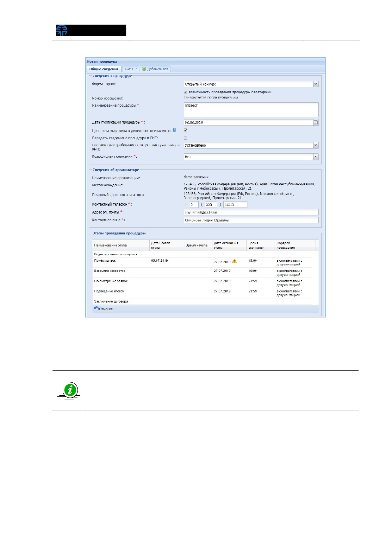Toggle lot price in monetary equivalent checkbox
392x555 pixels.
186,130
